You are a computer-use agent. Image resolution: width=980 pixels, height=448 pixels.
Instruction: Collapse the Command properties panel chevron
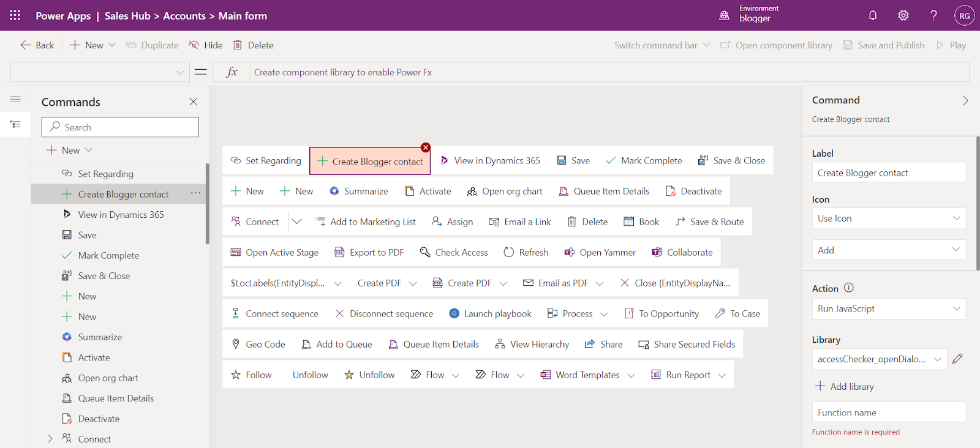pos(965,100)
